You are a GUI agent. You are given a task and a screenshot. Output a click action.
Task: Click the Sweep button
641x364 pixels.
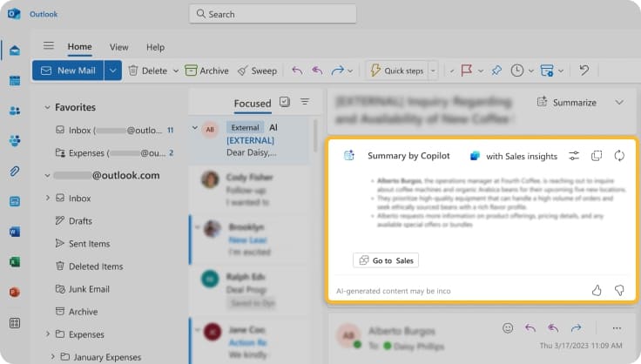pos(257,71)
